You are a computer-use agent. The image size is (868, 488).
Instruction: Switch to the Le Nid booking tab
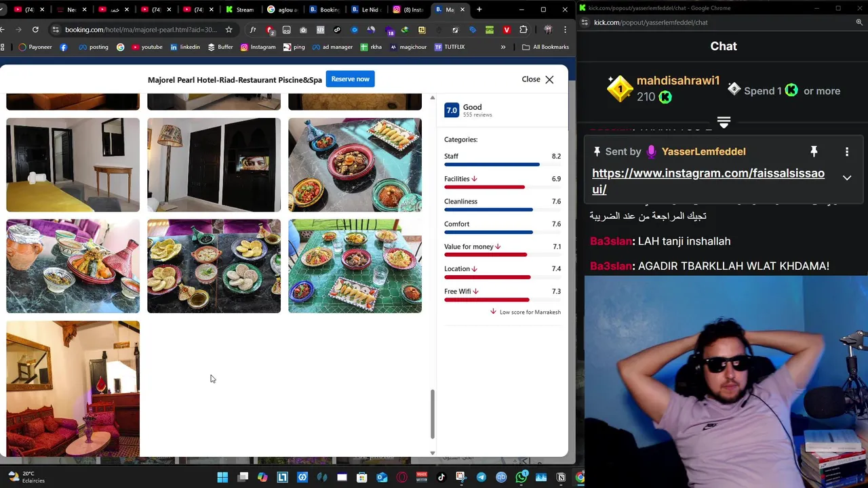point(366,9)
